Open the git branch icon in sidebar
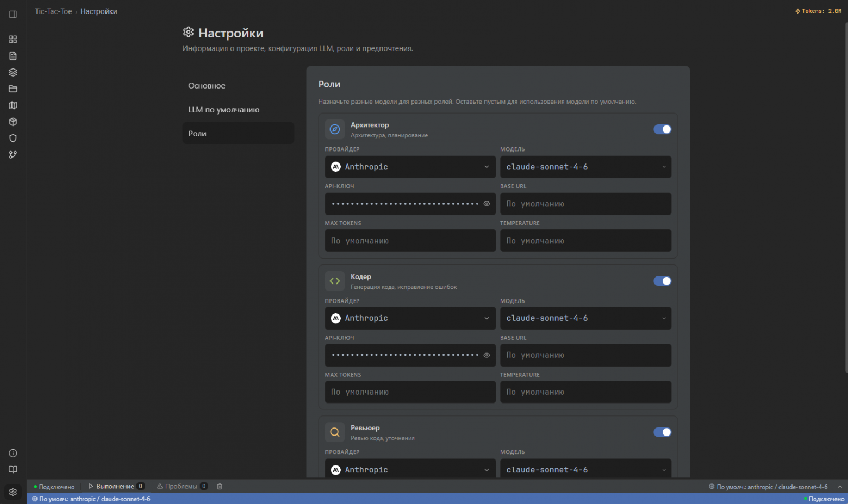This screenshot has width=848, height=504. [13, 155]
